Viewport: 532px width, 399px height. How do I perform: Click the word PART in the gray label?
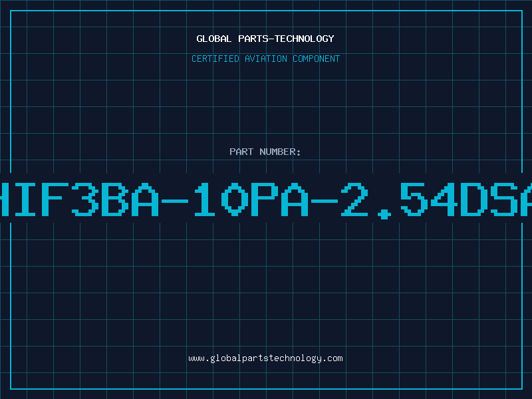(241, 152)
